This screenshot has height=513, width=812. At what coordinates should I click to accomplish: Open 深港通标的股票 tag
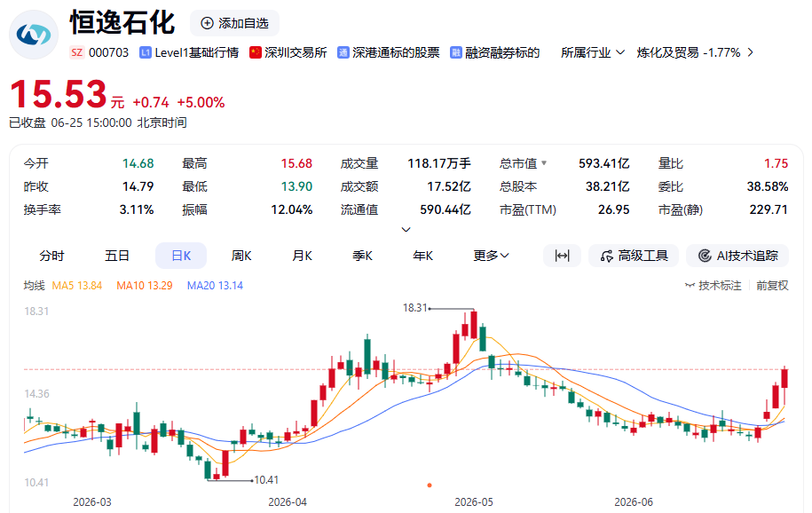click(396, 53)
